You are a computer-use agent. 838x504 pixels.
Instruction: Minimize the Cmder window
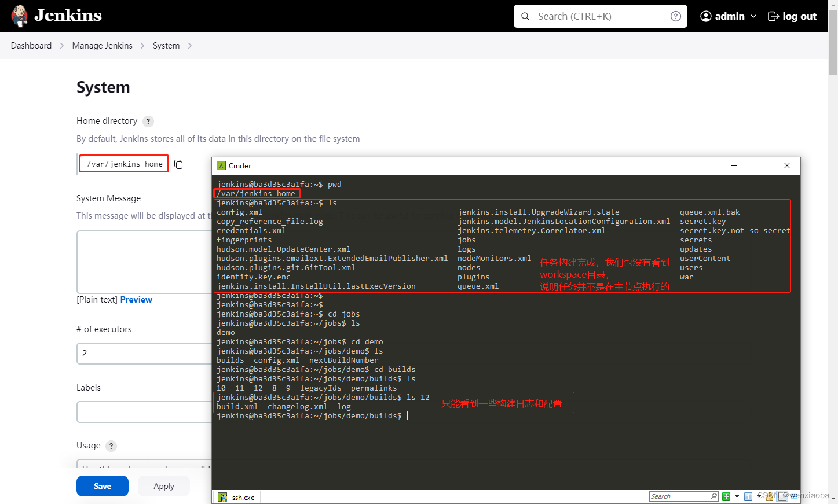[x=734, y=165]
